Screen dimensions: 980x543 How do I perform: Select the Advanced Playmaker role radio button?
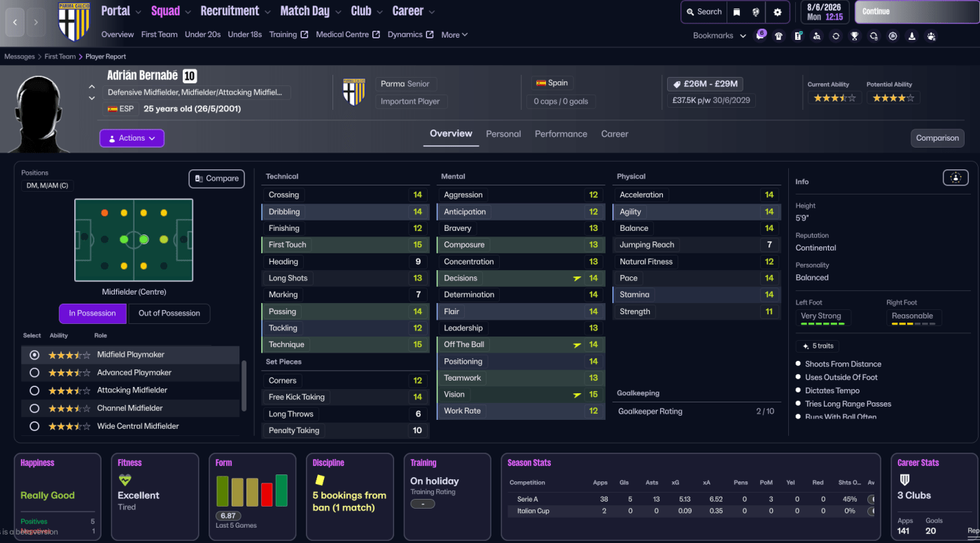[x=34, y=373]
